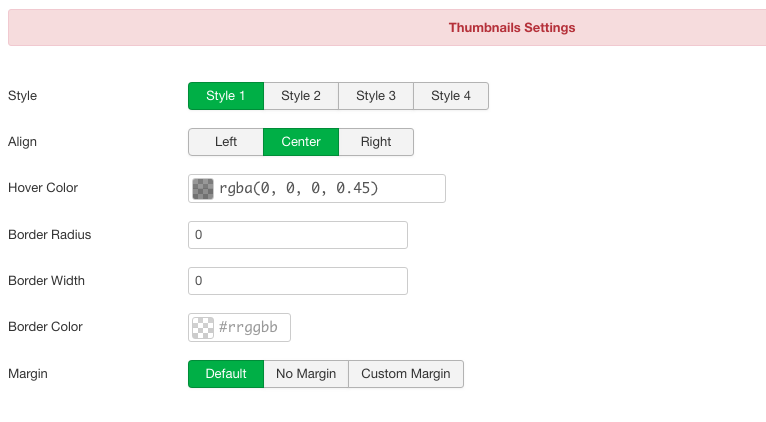
Task: Choose the No Margin option
Action: tap(306, 374)
